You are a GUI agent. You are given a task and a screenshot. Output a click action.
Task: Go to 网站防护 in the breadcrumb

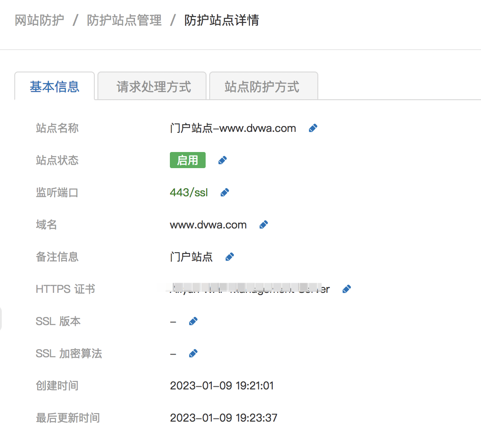pyautogui.click(x=39, y=20)
